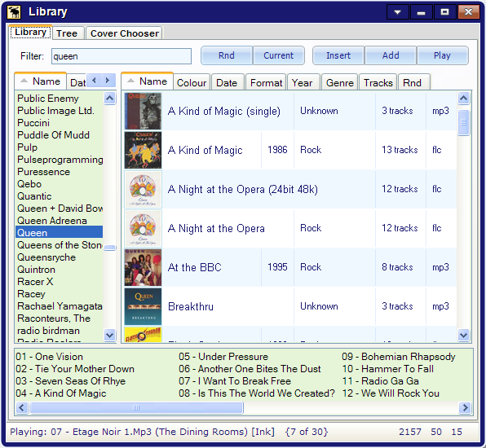The image size is (486, 448).
Task: Select track 09 - Bohemian Rhapsody
Action: 399,357
